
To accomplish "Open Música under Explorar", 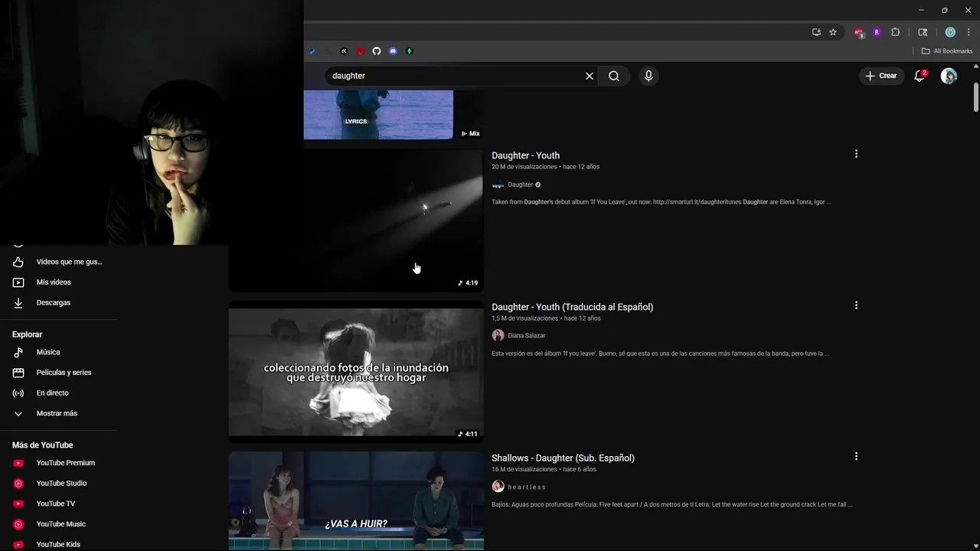I will (x=48, y=352).
